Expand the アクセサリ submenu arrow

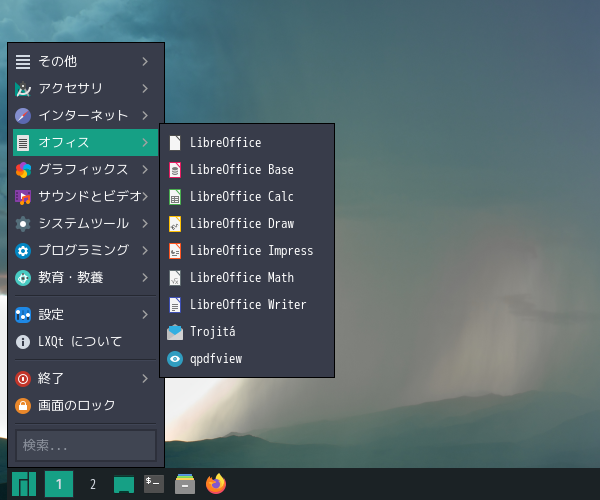click(x=145, y=89)
